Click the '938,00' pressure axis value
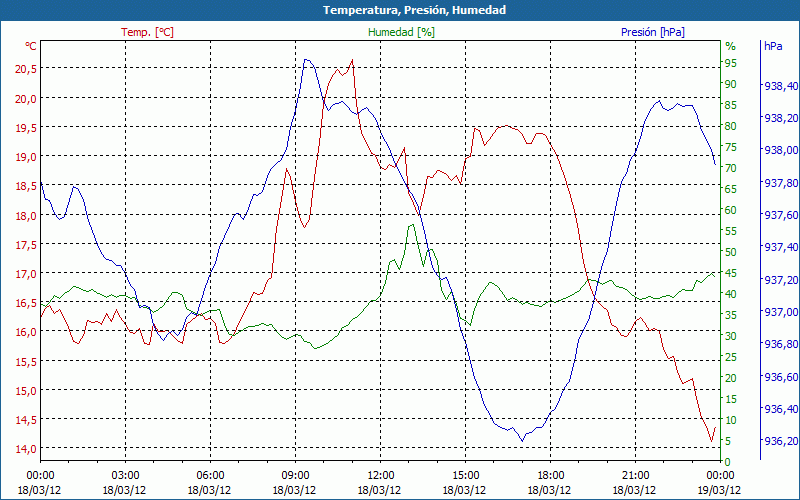The width and height of the screenshot is (800, 500). pyautogui.click(x=781, y=151)
